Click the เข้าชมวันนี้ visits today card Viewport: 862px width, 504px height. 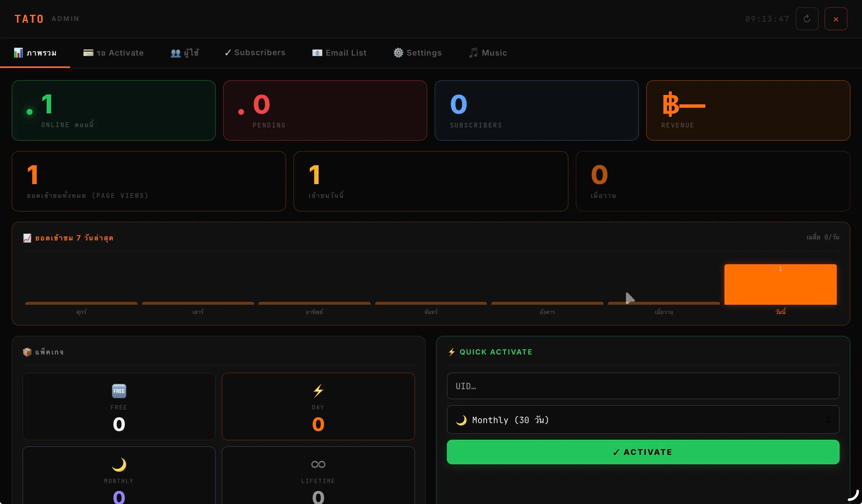[431, 181]
